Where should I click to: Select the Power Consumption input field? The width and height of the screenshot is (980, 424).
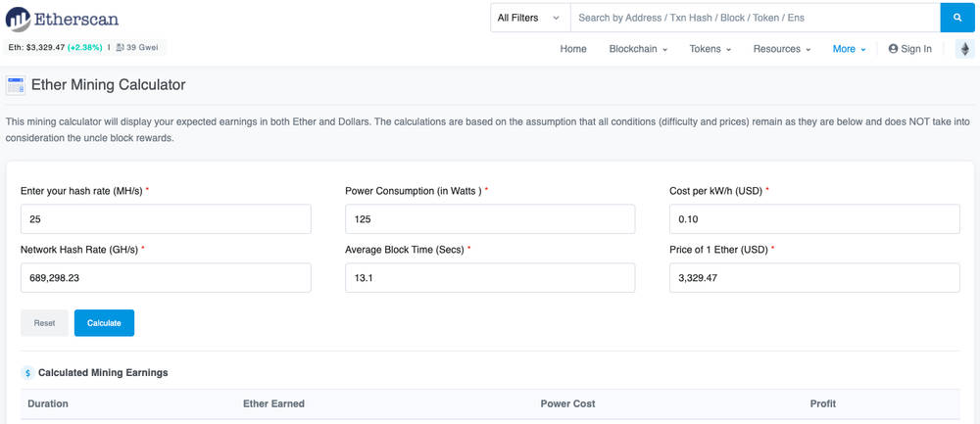pyautogui.click(x=490, y=219)
